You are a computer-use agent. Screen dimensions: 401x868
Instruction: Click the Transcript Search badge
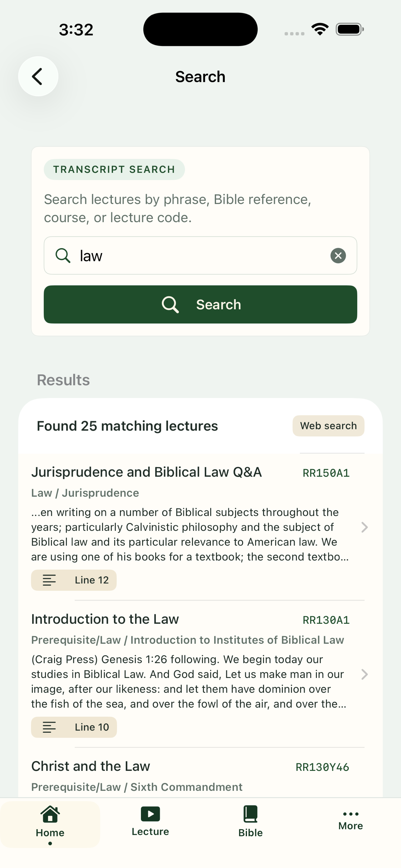point(114,169)
